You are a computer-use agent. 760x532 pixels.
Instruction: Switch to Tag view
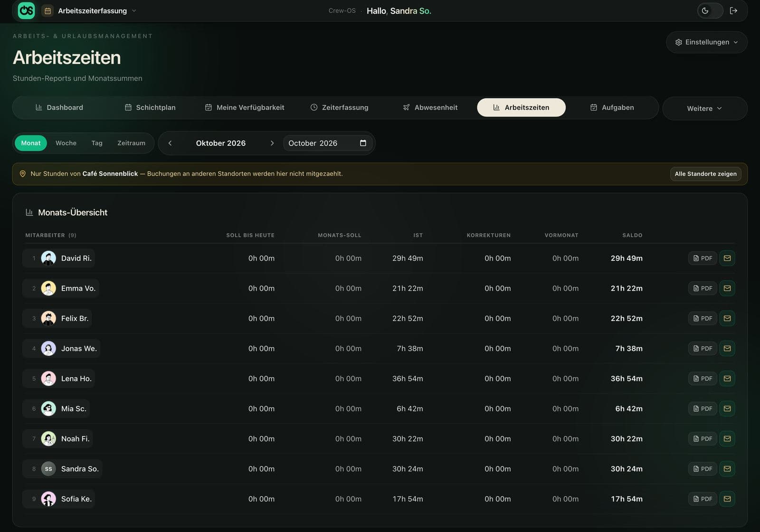[x=97, y=143]
